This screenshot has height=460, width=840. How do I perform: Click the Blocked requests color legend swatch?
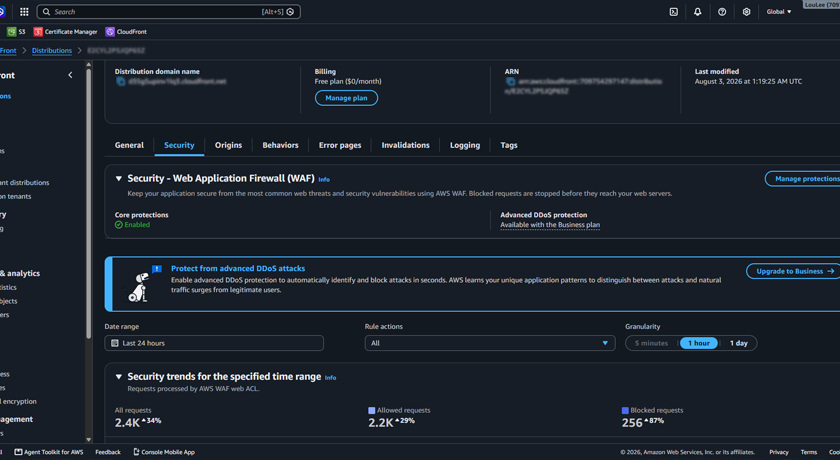[x=625, y=411]
